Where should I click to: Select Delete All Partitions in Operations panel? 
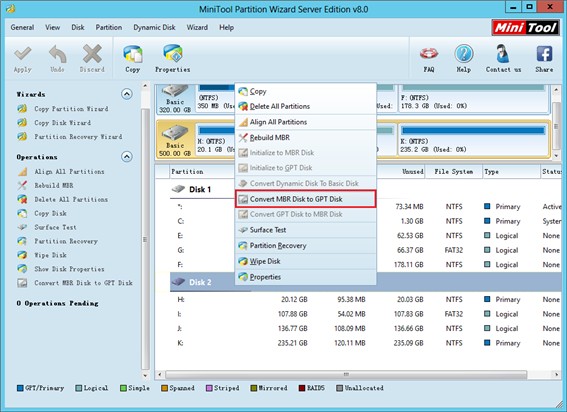(x=71, y=199)
